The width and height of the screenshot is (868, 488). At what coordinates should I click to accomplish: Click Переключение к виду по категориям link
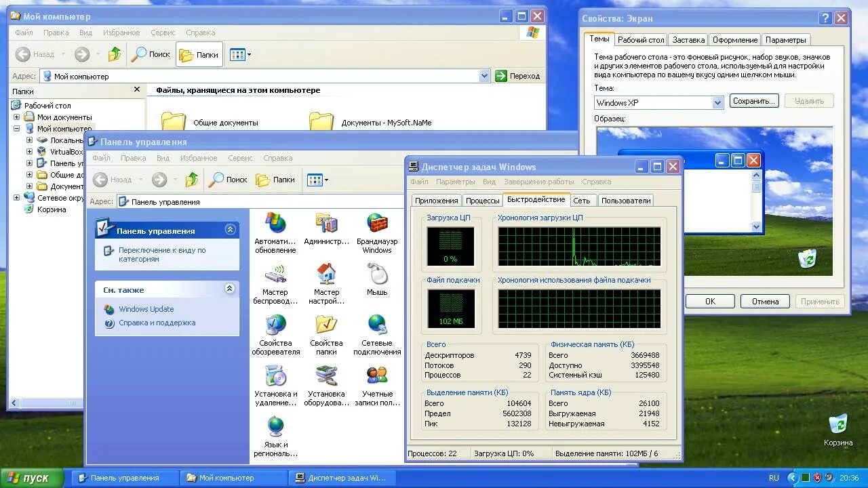(x=162, y=254)
